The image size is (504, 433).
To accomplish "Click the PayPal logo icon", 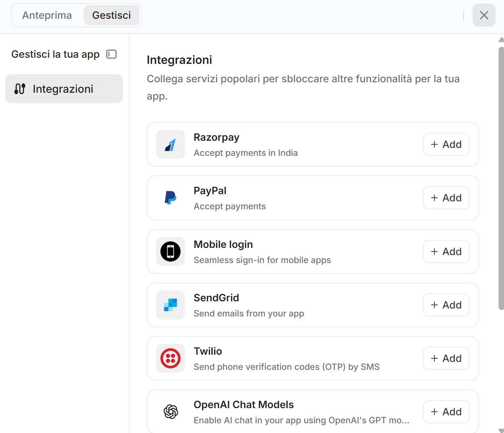I will tap(170, 198).
